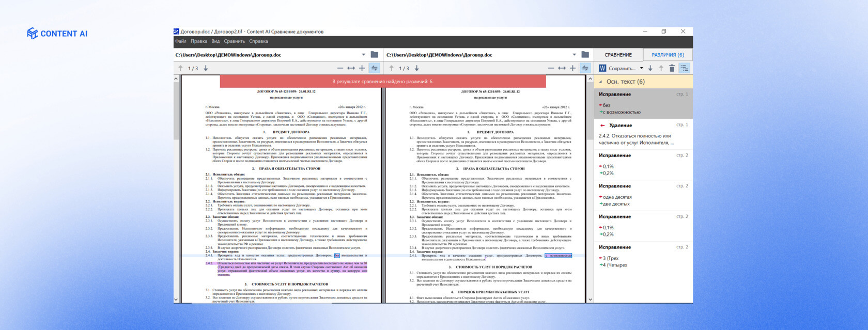Click highlighted clause 2.4.2 in left document
This screenshot has height=330, width=868.
(287, 269)
